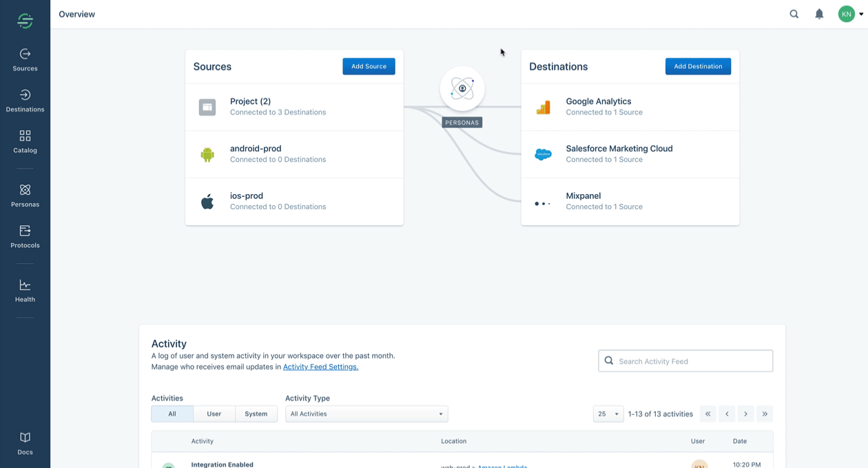Click the Salesforce Marketing Cloud logo

click(x=544, y=154)
